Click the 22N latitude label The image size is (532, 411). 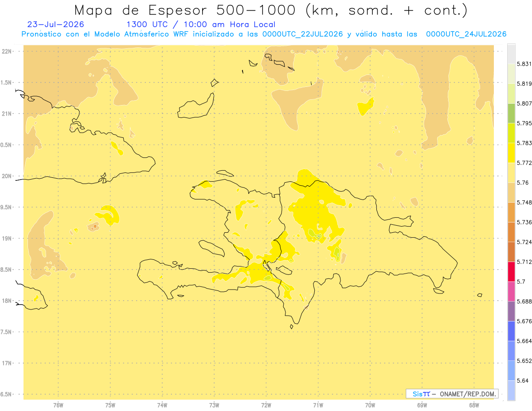click(x=7, y=51)
